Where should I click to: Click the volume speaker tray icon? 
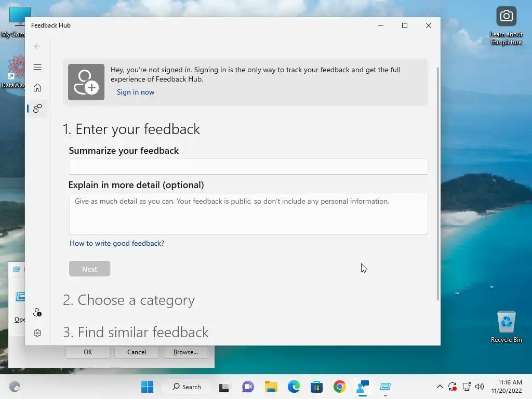[480, 387]
